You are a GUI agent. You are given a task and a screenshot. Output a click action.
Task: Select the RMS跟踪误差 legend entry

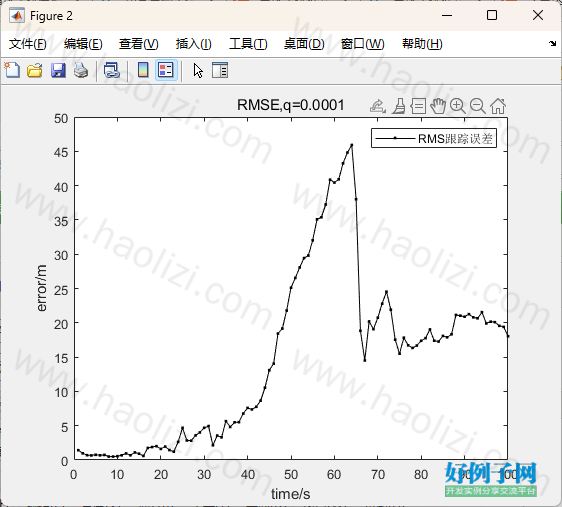[x=434, y=138]
